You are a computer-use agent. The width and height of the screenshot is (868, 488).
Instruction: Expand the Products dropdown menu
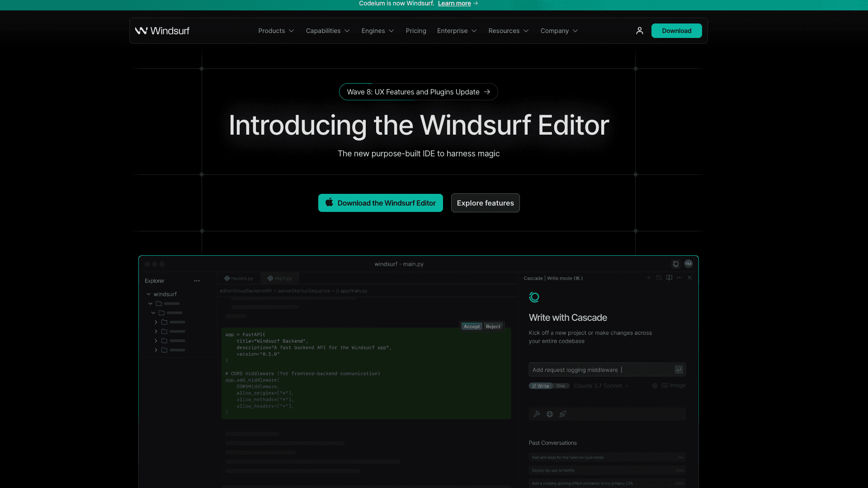[x=276, y=31]
